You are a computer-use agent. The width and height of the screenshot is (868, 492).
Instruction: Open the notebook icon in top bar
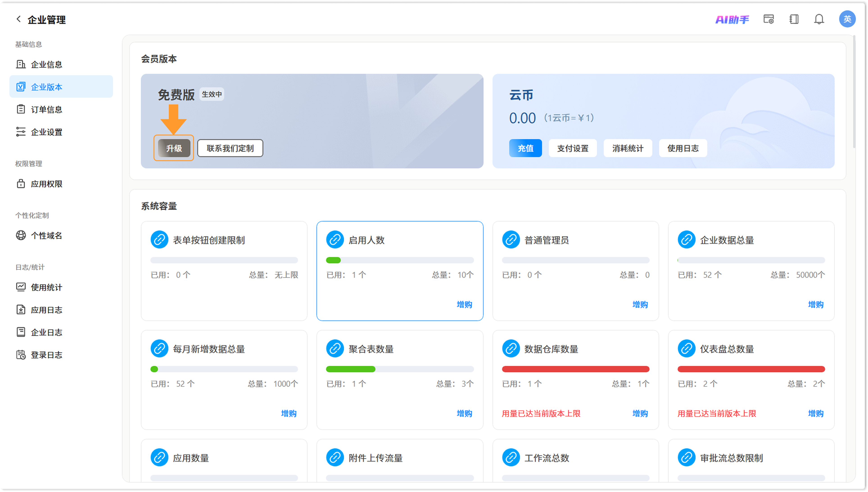pos(794,19)
